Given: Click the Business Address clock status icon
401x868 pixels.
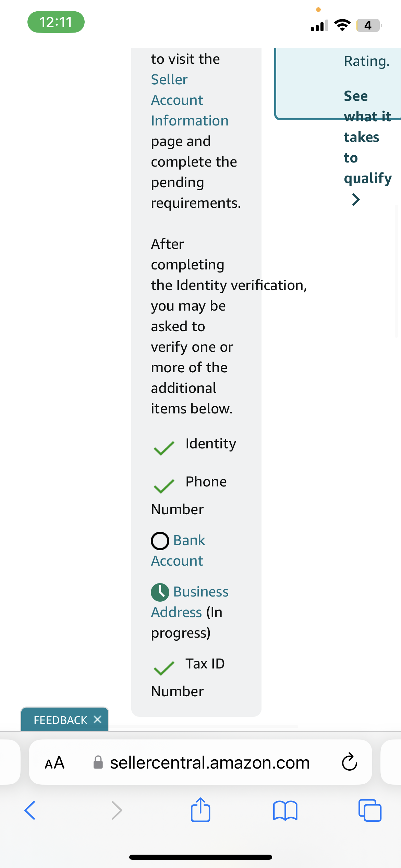Looking at the screenshot, I should [x=160, y=592].
